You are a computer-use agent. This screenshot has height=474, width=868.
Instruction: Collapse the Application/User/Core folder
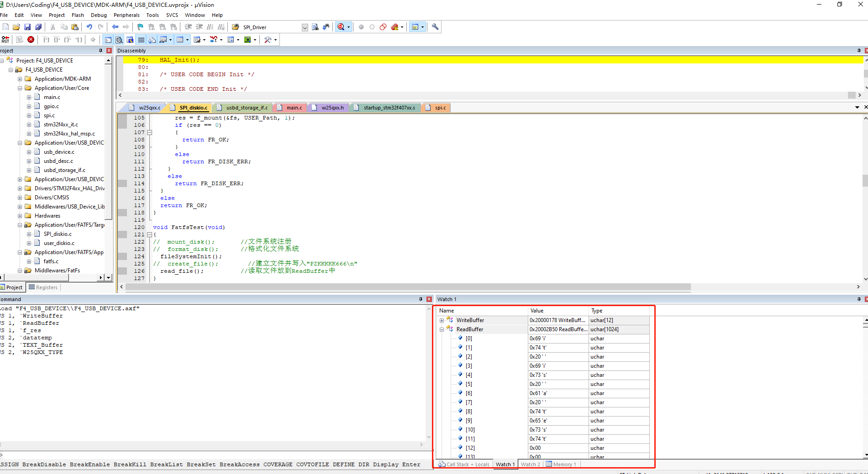pos(20,88)
